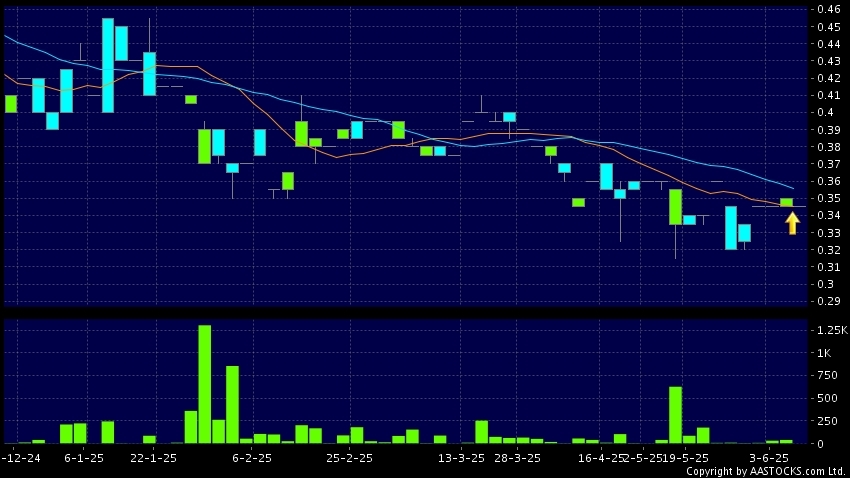Select the 0.29 price axis value

point(829,301)
